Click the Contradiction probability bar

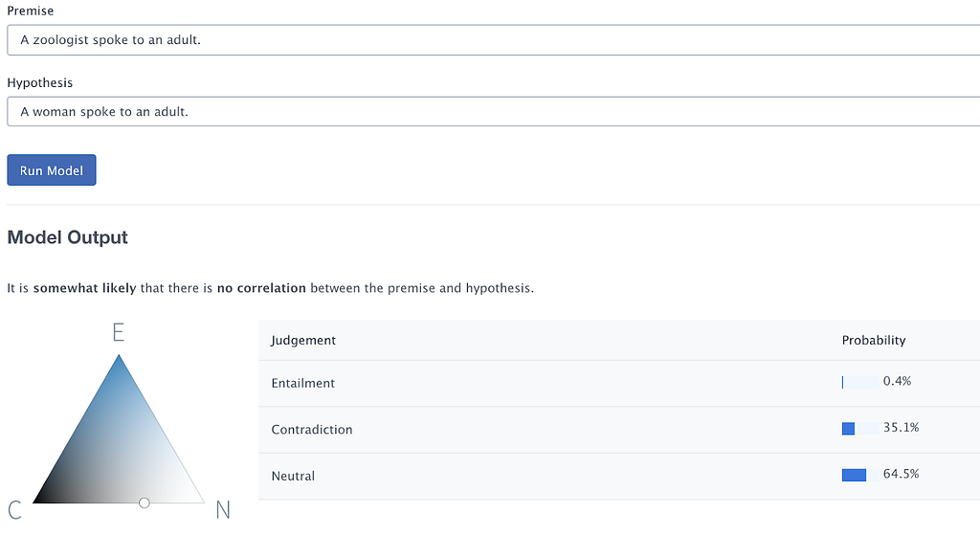[x=860, y=429]
